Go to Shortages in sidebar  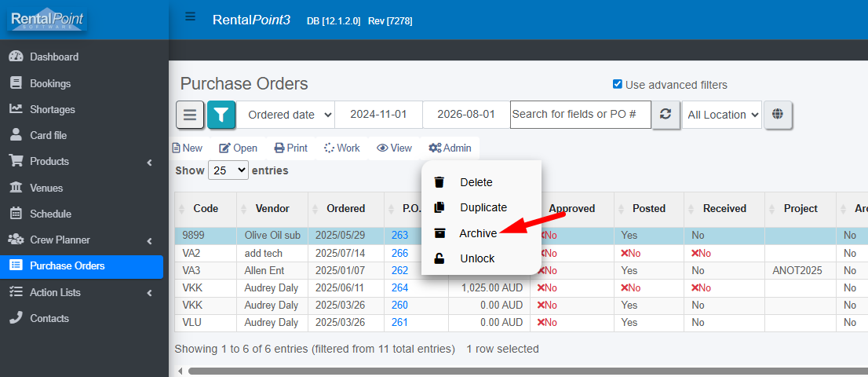[x=52, y=110]
